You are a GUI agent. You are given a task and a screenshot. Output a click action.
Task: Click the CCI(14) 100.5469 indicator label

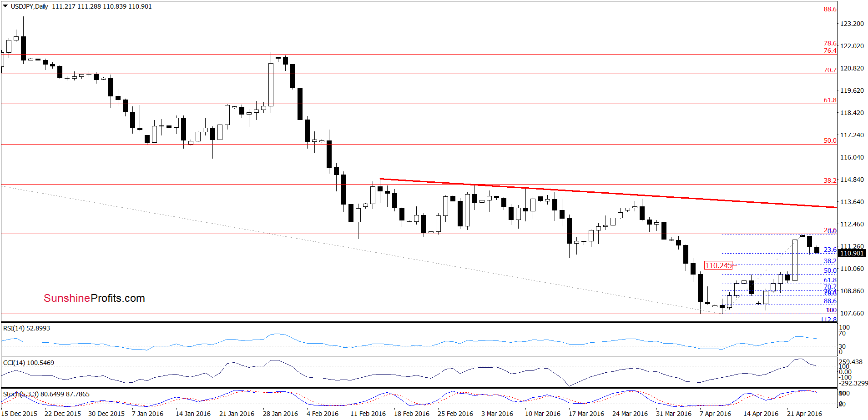pyautogui.click(x=28, y=363)
